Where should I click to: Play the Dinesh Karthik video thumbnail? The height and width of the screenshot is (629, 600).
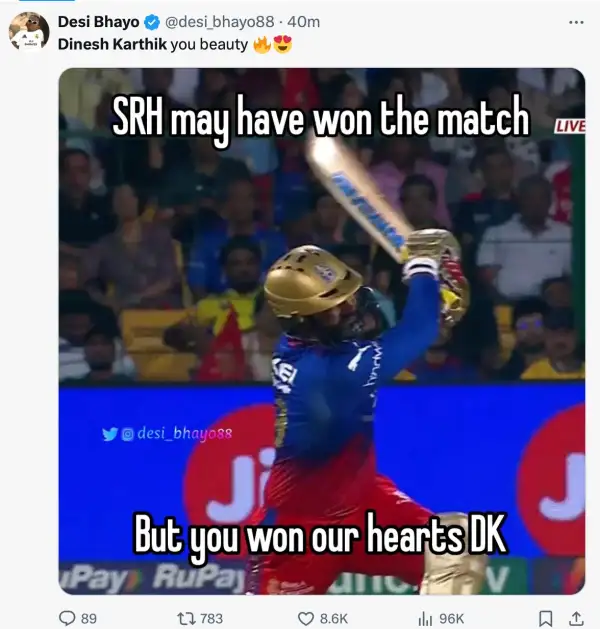pyautogui.click(x=322, y=331)
